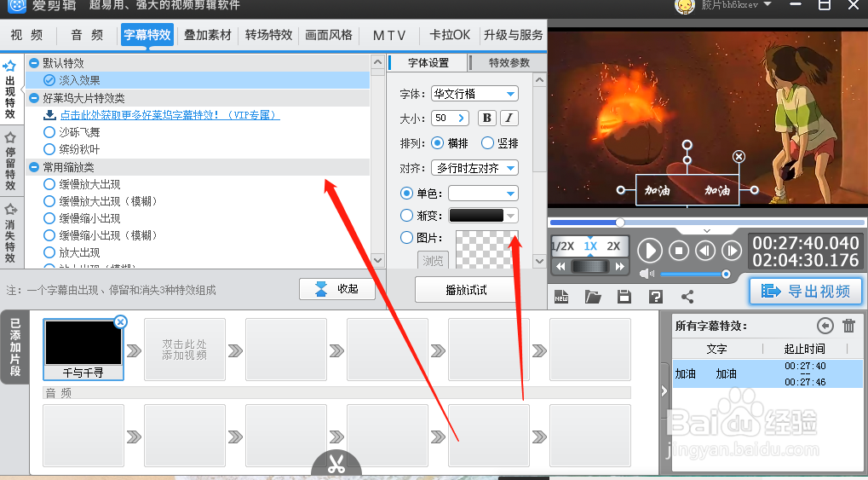This screenshot has width=868, height=480.
Task: Expand the right panel arrow handle
Action: [664, 390]
